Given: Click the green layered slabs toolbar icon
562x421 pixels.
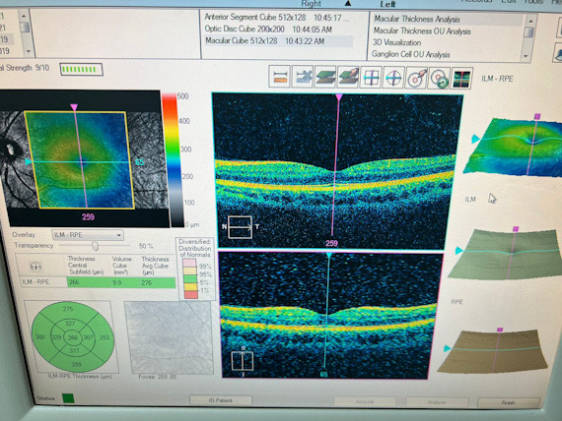Looking at the screenshot, I should [325, 77].
